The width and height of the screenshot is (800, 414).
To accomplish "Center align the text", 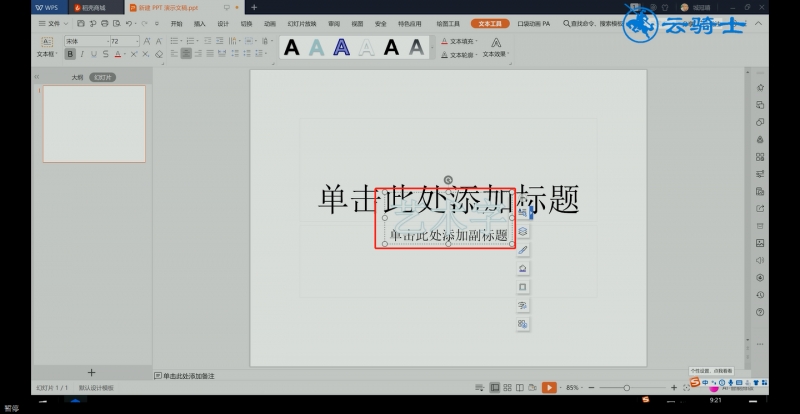I will [186, 54].
